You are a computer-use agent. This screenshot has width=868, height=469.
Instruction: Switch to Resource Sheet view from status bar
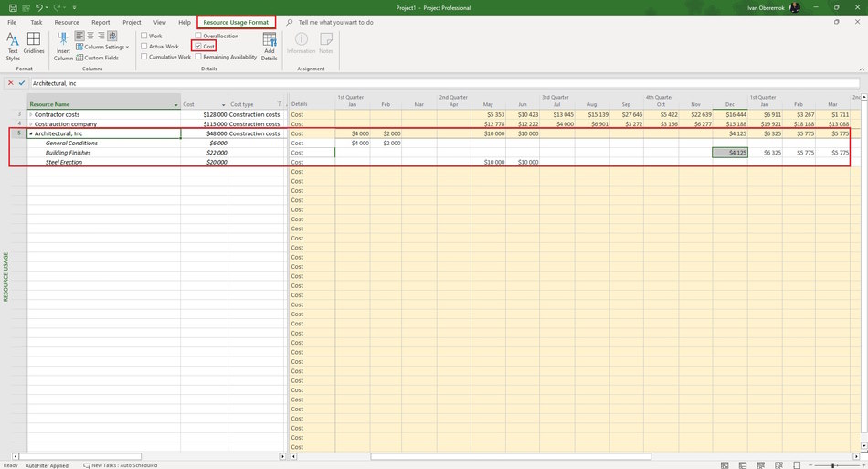click(778, 465)
